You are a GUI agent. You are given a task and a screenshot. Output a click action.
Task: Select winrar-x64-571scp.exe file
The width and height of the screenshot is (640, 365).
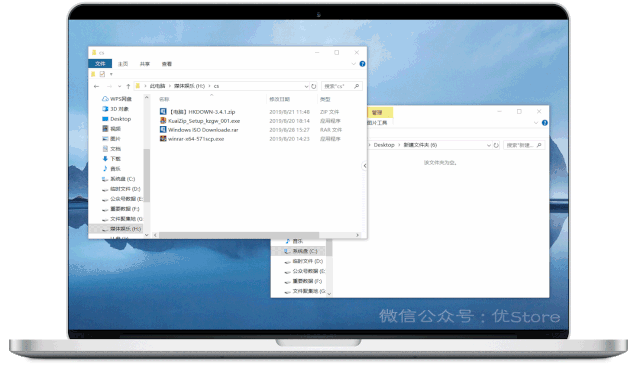tap(192, 139)
